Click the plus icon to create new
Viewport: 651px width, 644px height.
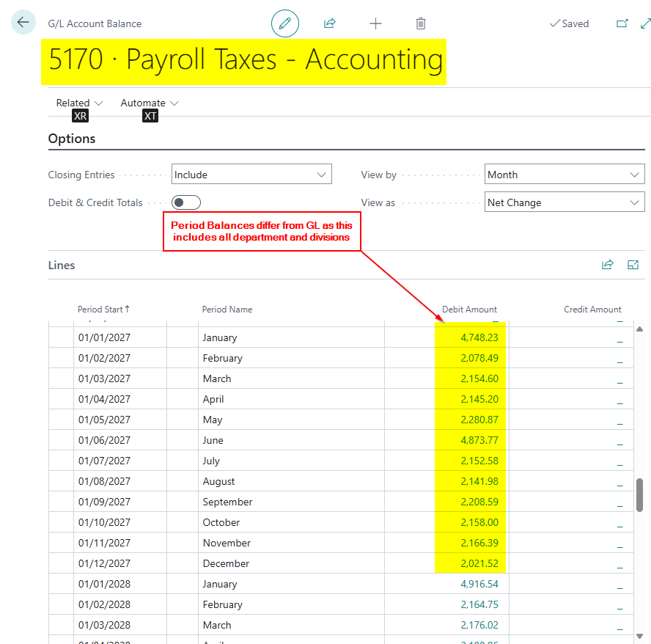(375, 23)
